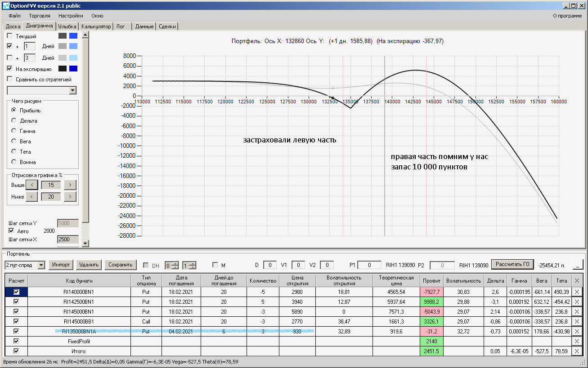Collapse portfolio panel with underscore button

[578, 265]
